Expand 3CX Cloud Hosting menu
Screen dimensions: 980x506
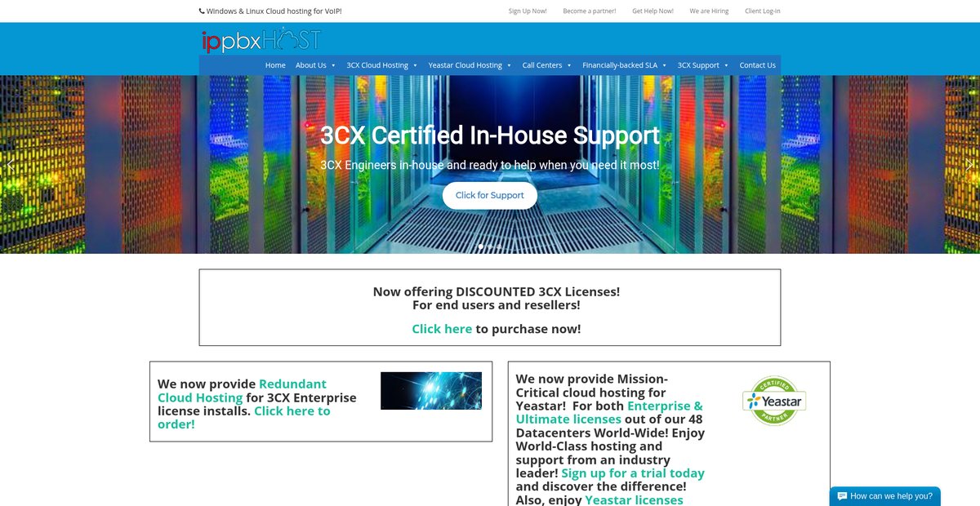381,65
